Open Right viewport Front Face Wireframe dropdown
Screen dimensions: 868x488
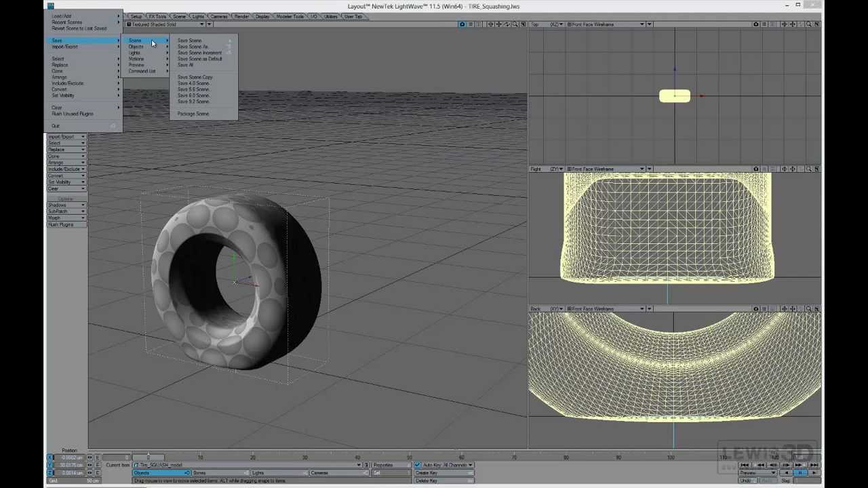[x=606, y=169]
